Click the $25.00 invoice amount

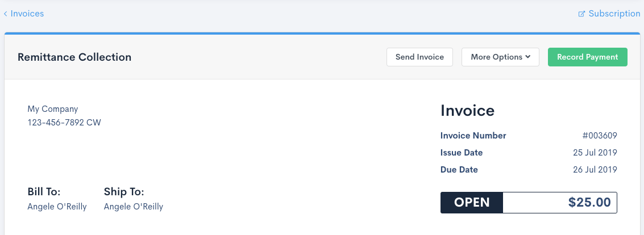pos(589,203)
